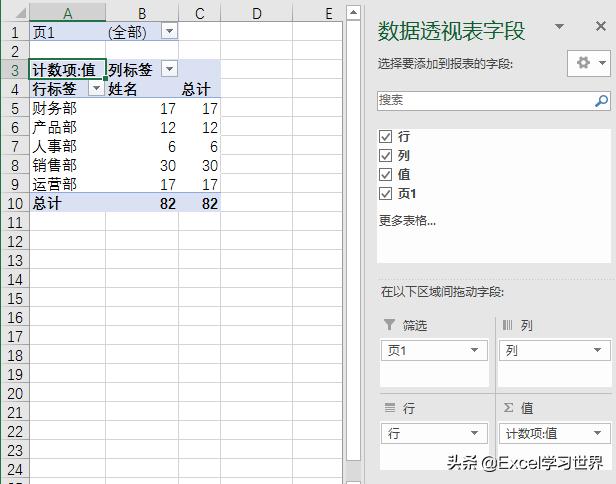Screen dimensions: 616x484
Task: Select the 姓名 column header cell
Action: (142, 89)
